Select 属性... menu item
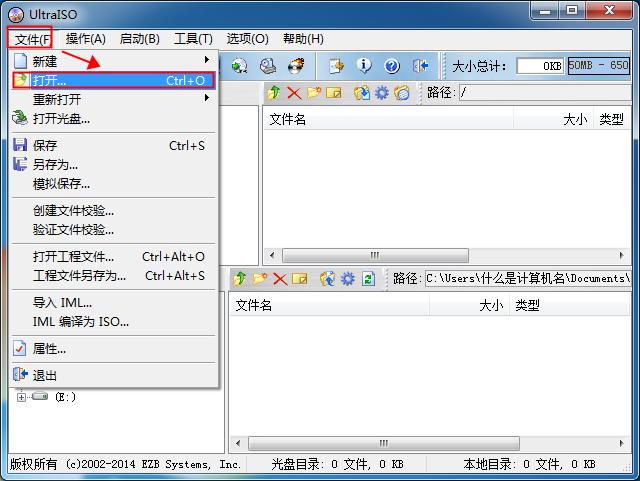 pyautogui.click(x=114, y=349)
